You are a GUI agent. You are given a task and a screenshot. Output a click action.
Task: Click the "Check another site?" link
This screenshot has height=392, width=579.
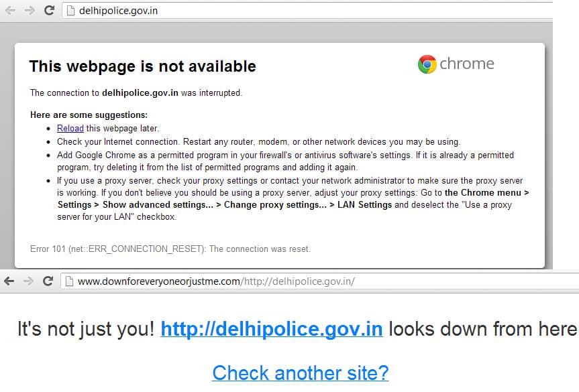(x=301, y=373)
